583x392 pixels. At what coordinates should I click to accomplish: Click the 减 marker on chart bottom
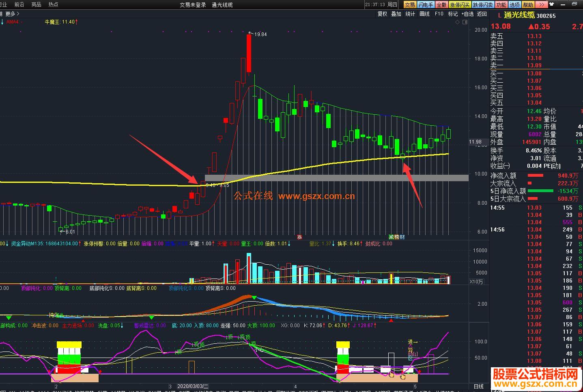tap(391, 237)
